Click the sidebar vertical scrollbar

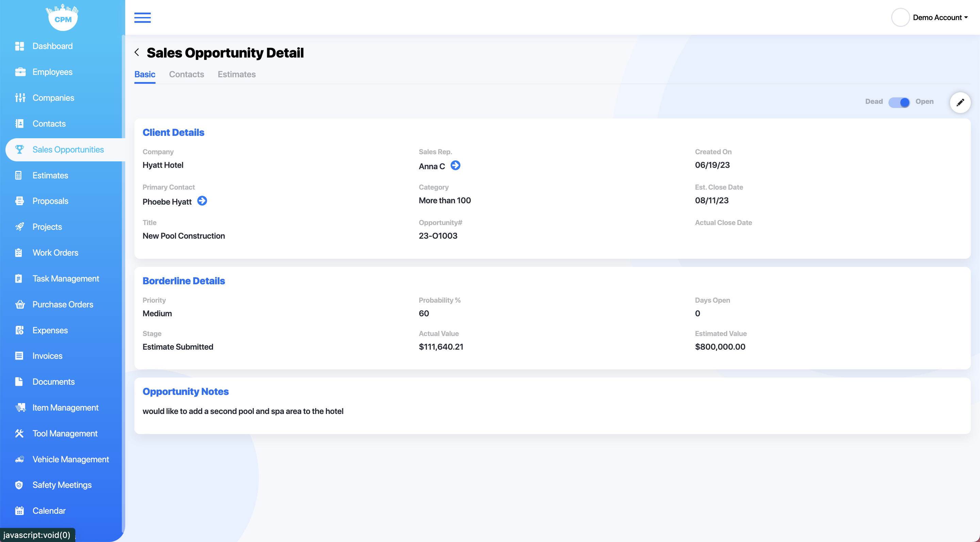[x=123, y=283]
